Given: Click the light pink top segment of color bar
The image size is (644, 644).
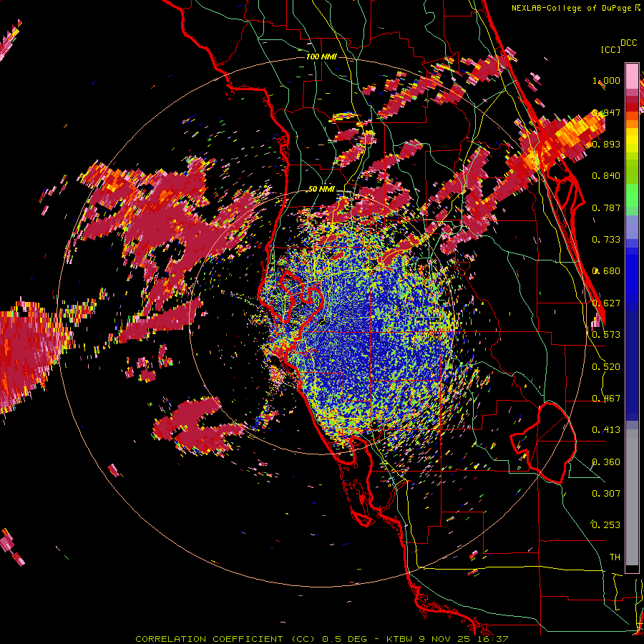Looking at the screenshot, I should [632, 77].
